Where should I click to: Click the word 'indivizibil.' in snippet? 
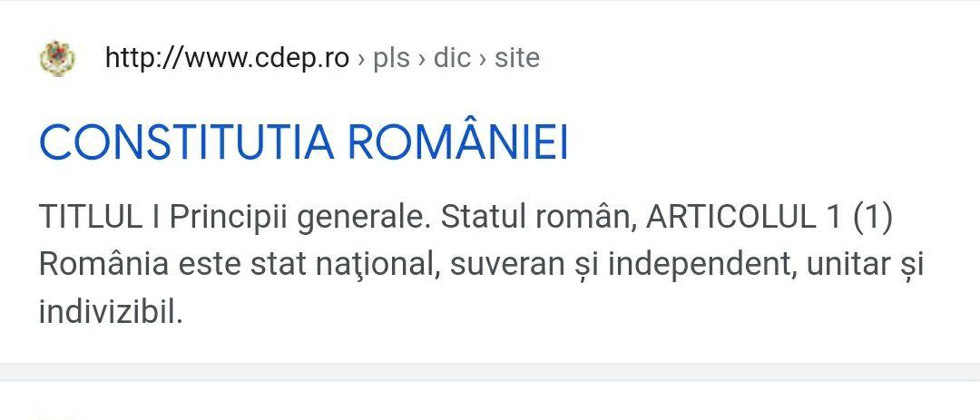tap(111, 313)
